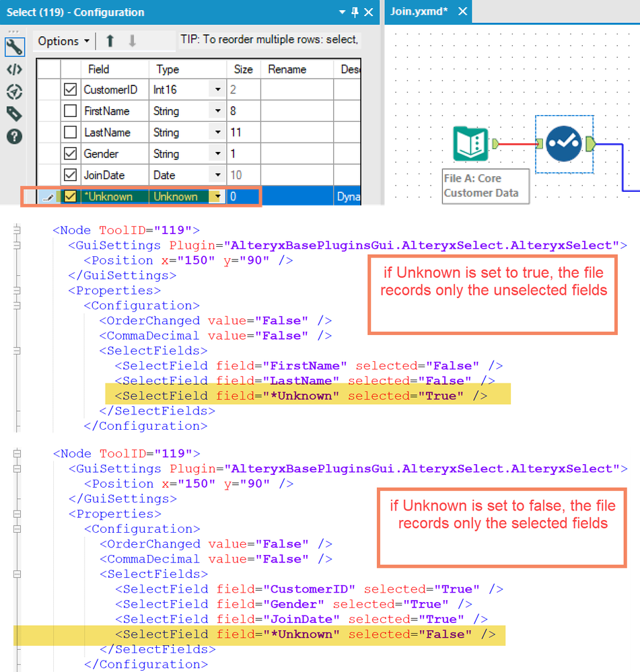Click the Select tool input anchor
Viewport: 640px width, 672px height.
click(x=540, y=143)
